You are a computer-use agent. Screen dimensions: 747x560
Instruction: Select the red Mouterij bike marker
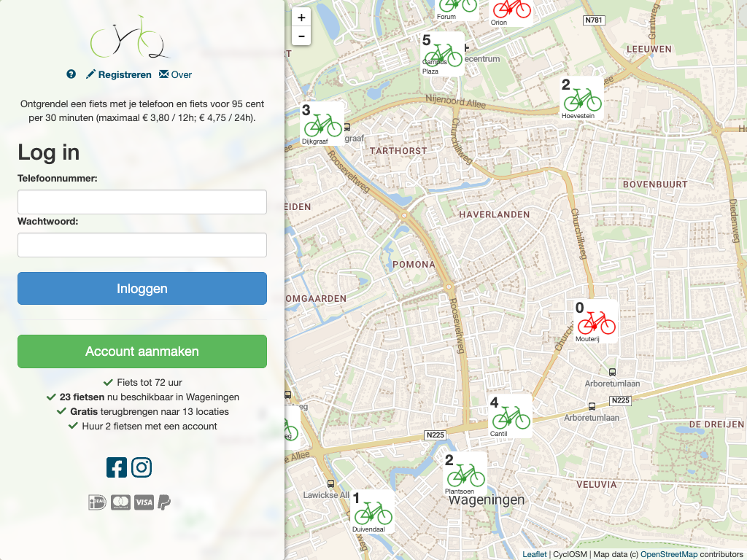pyautogui.click(x=595, y=321)
